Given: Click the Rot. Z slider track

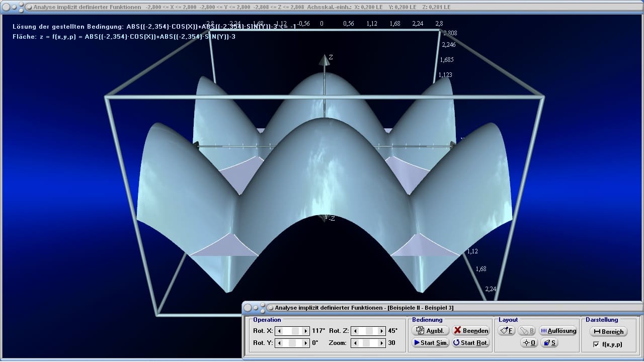Looking at the screenshot, I should click(368, 331).
